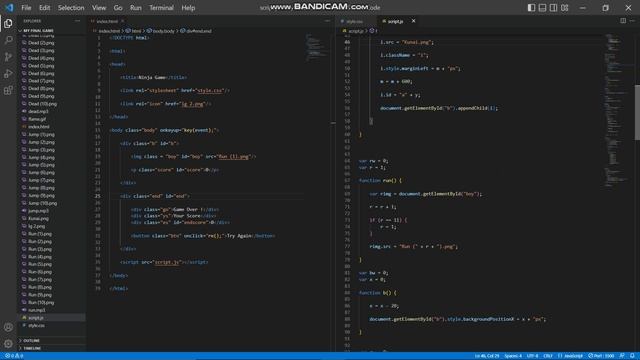Switch to the index.html tab
640x360 pixels.
point(107,21)
